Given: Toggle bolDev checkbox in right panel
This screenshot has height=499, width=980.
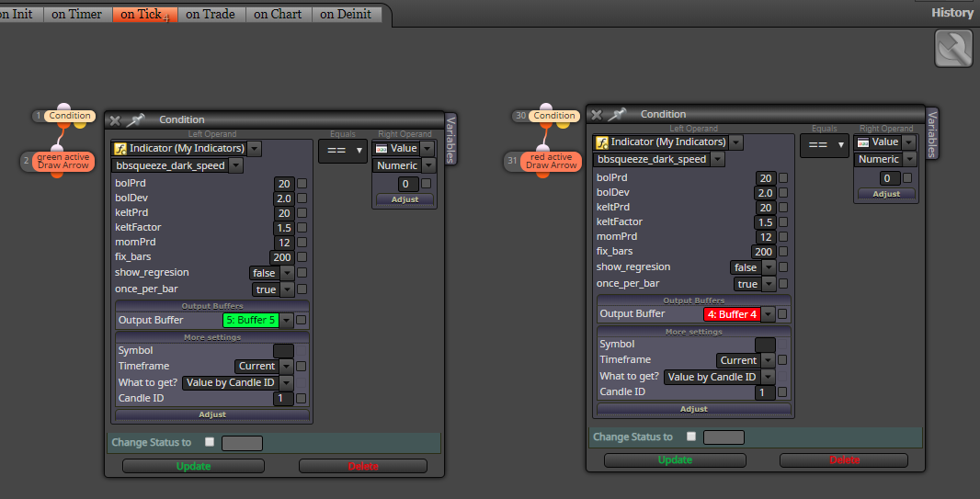Looking at the screenshot, I should pos(783,192).
